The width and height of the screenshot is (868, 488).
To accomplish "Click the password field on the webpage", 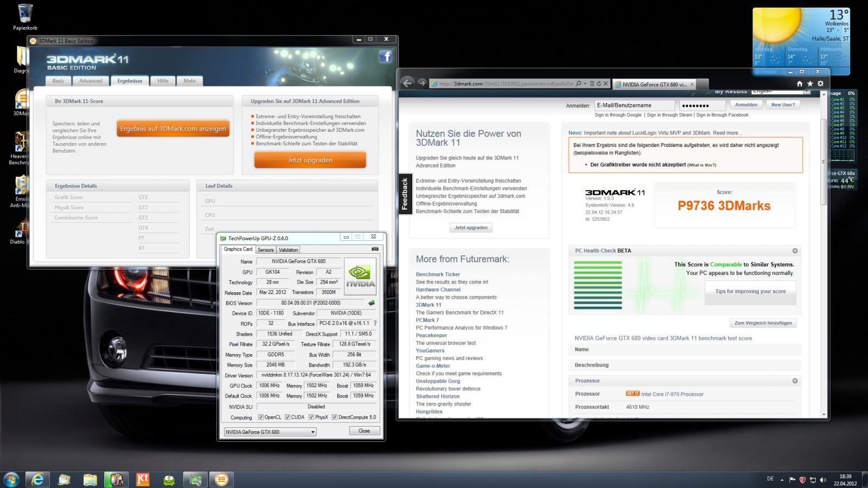I will (x=701, y=105).
